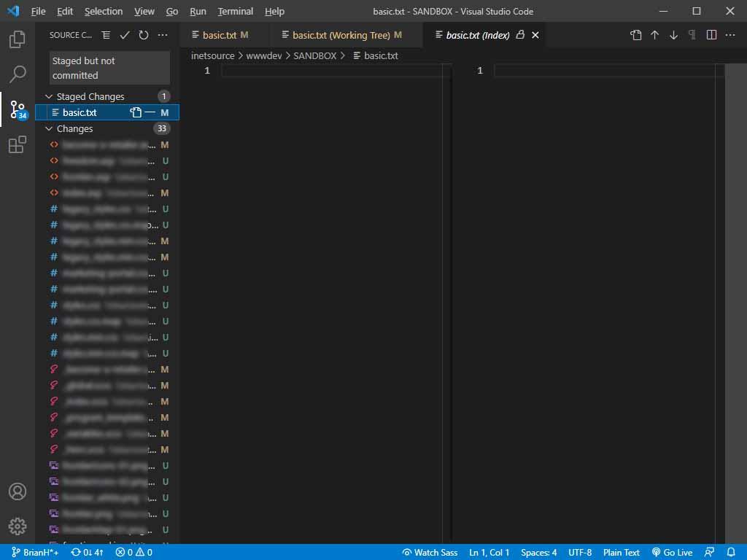Click Watch Sass in status bar

click(x=430, y=553)
